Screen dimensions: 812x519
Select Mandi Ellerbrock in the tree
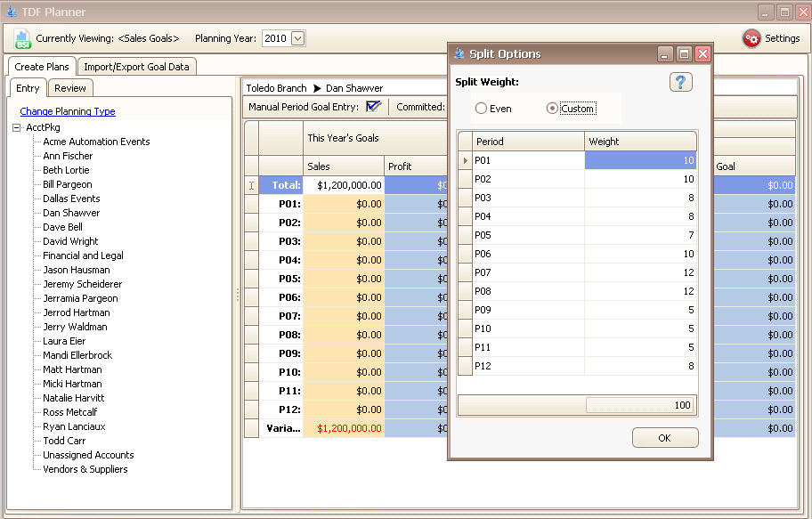(77, 355)
